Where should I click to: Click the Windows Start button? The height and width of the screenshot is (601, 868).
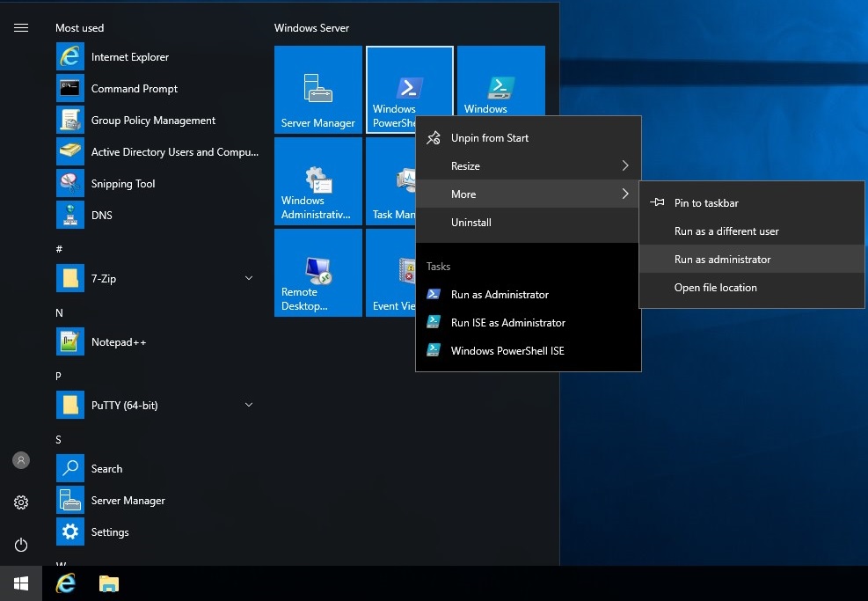click(x=21, y=583)
